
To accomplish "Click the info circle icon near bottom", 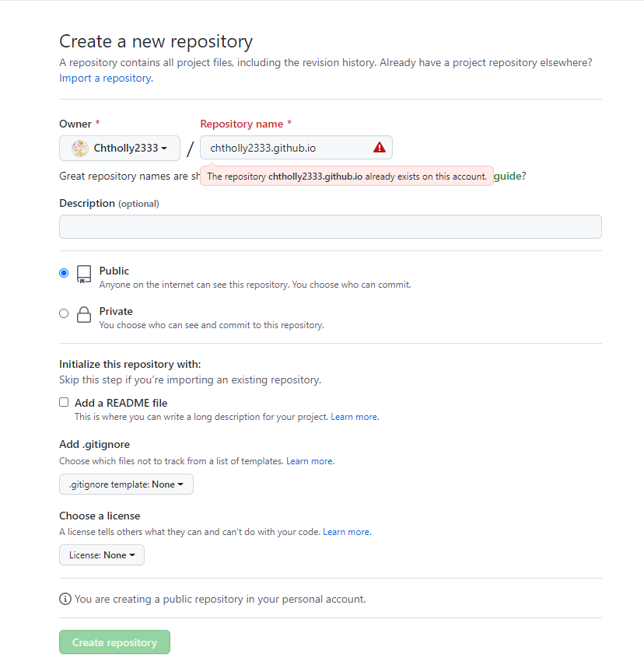I will 65,599.
